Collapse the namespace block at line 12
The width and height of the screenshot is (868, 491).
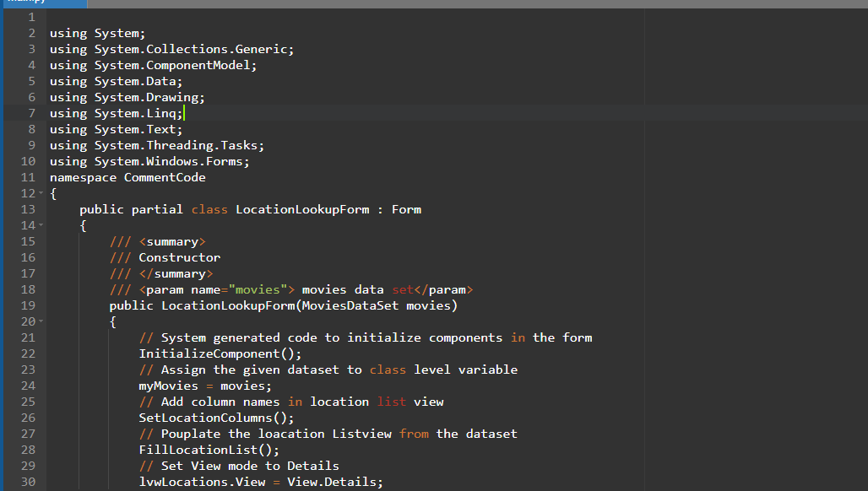(x=41, y=194)
